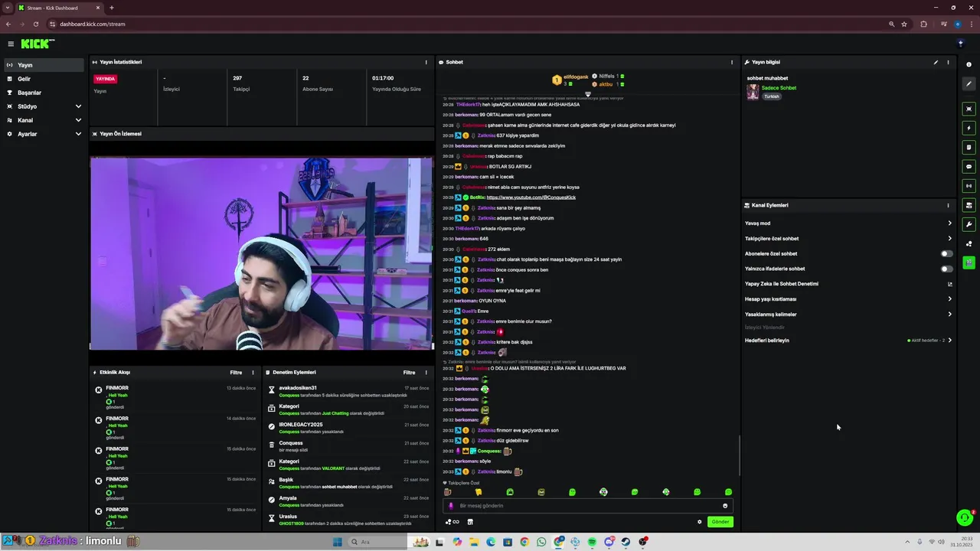The height and width of the screenshot is (551, 980).
Task: Open a new browser tab
Action: click(112, 8)
